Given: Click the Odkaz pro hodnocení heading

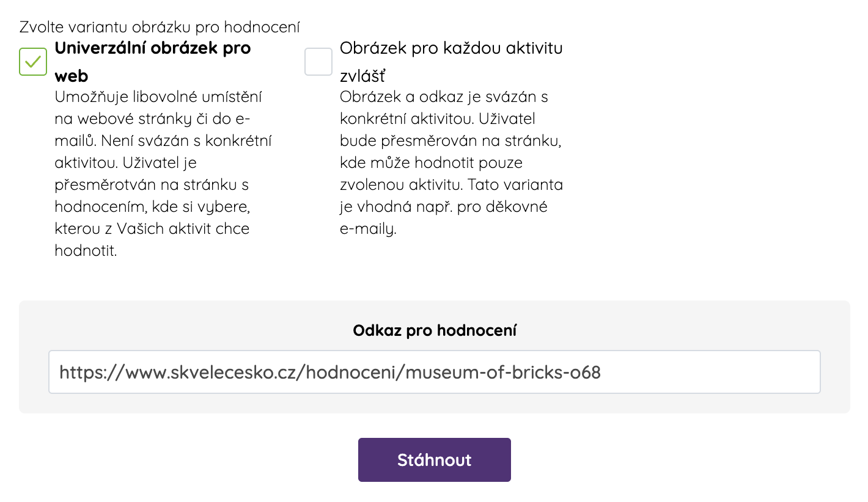Looking at the screenshot, I should tap(435, 331).
